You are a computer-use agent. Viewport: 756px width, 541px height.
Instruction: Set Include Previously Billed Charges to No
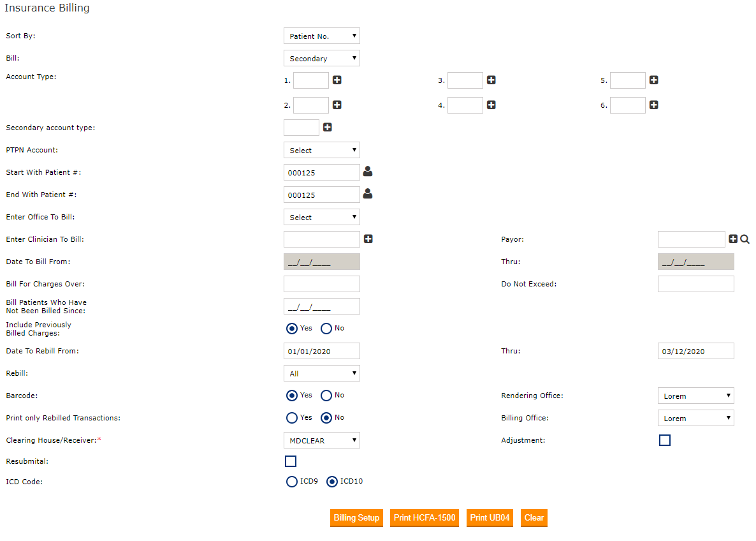click(326, 329)
